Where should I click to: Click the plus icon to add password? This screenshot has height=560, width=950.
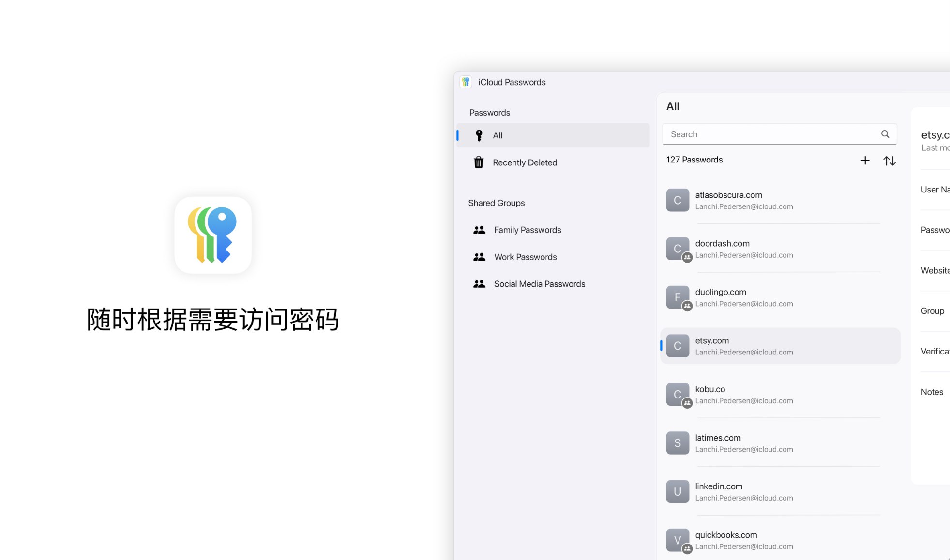865,161
